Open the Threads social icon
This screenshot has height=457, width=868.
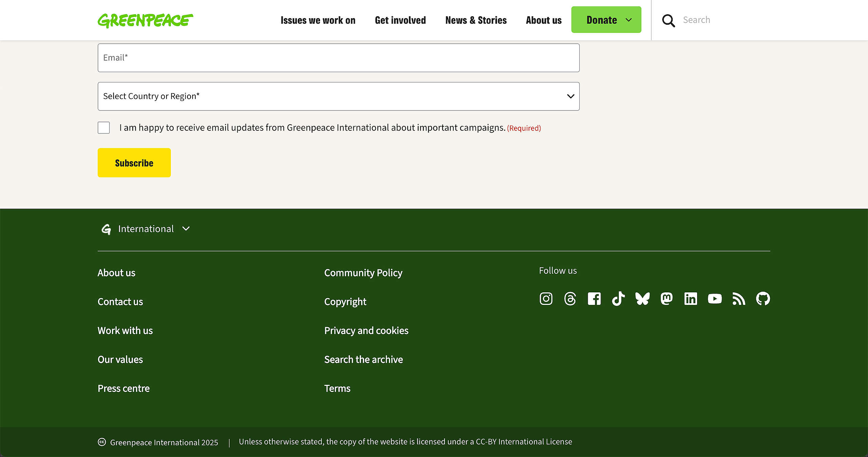point(570,299)
